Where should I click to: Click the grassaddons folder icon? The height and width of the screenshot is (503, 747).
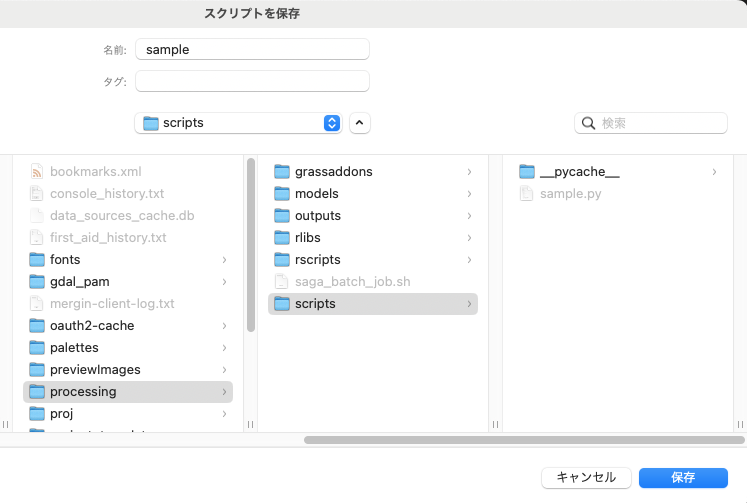point(282,171)
